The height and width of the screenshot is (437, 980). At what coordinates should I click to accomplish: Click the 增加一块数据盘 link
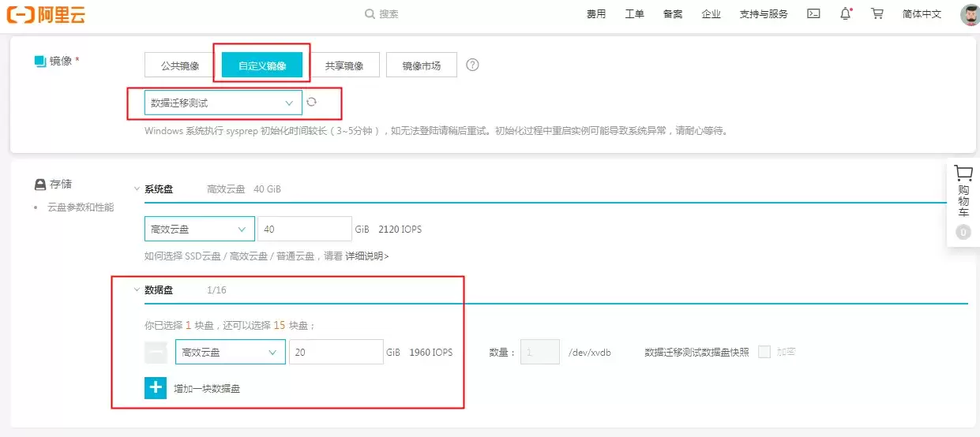click(x=207, y=389)
